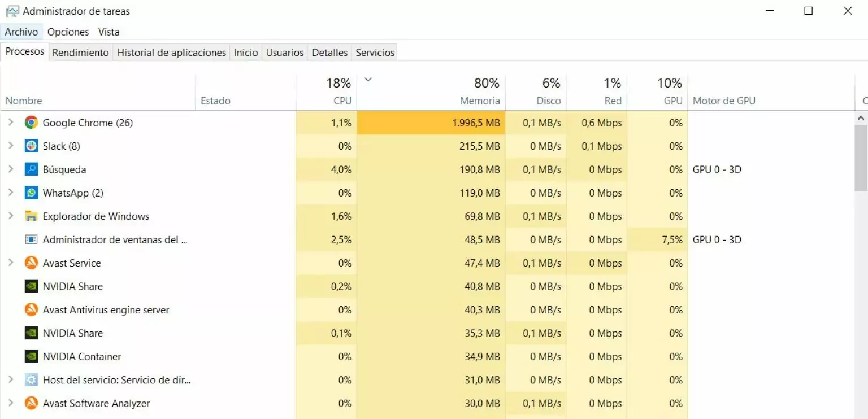Expand the WhatsApp process group
The image size is (868, 419).
click(x=10, y=193)
